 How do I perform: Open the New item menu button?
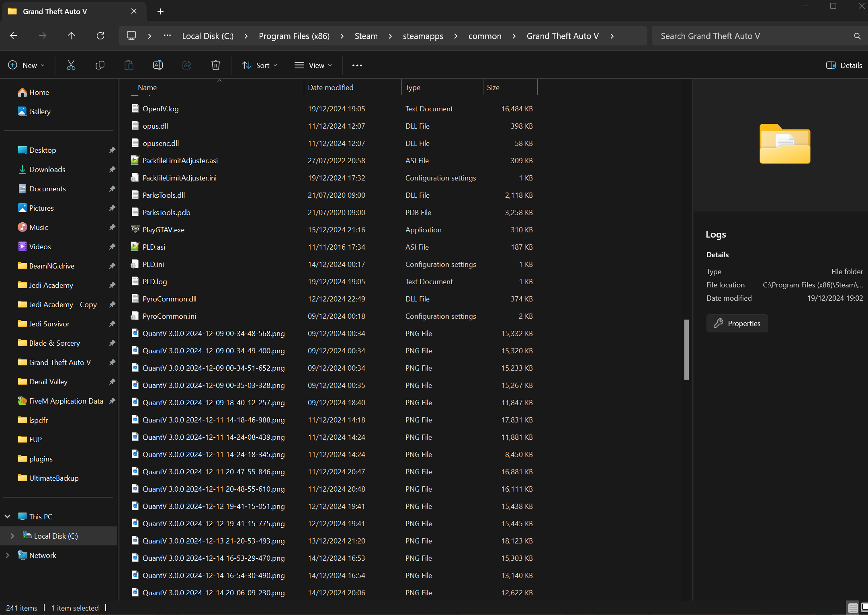click(27, 65)
